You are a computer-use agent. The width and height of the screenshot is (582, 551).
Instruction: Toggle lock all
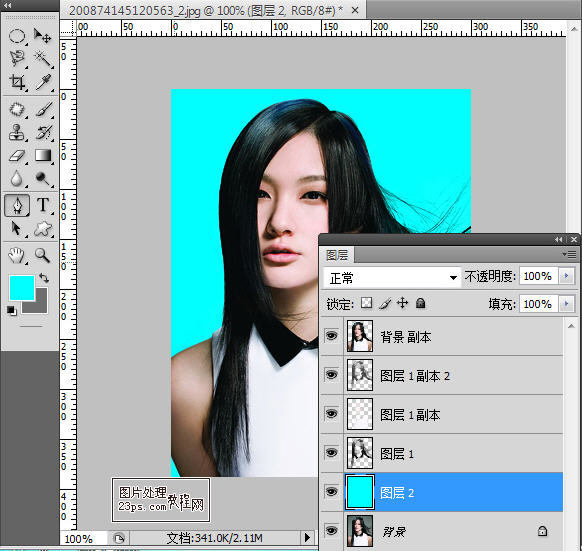(x=420, y=303)
